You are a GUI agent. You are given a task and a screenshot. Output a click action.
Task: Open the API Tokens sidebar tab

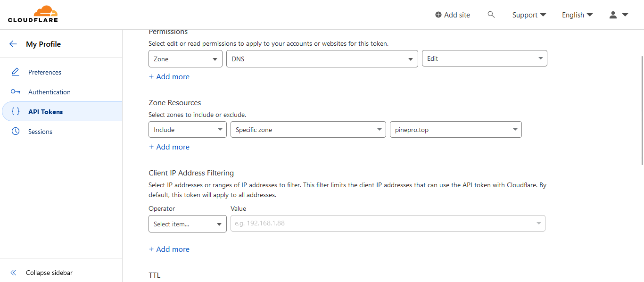(x=45, y=112)
